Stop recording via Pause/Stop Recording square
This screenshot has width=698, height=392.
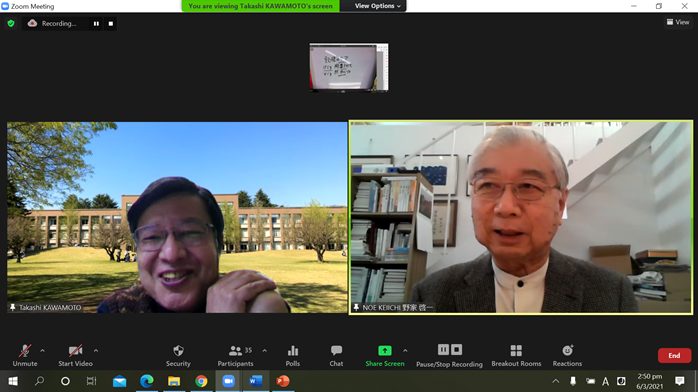coord(457,350)
